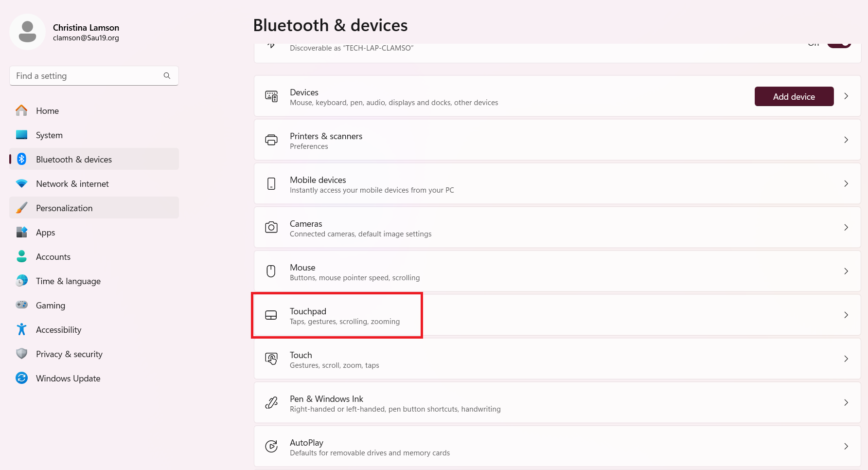This screenshot has height=470, width=868.
Task: Open Touch settings via its chevron
Action: pyautogui.click(x=846, y=359)
